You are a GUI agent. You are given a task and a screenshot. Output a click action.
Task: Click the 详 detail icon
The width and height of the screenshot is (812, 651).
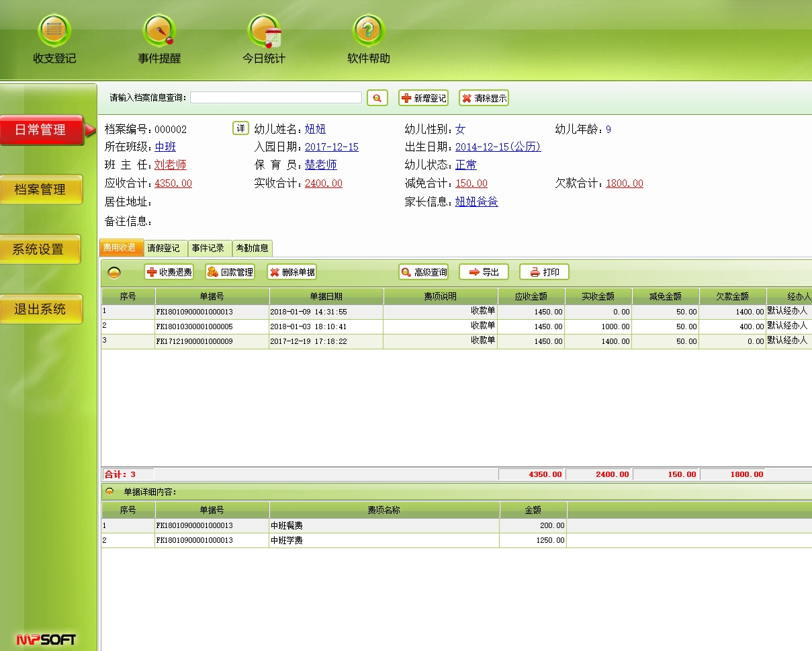click(240, 128)
